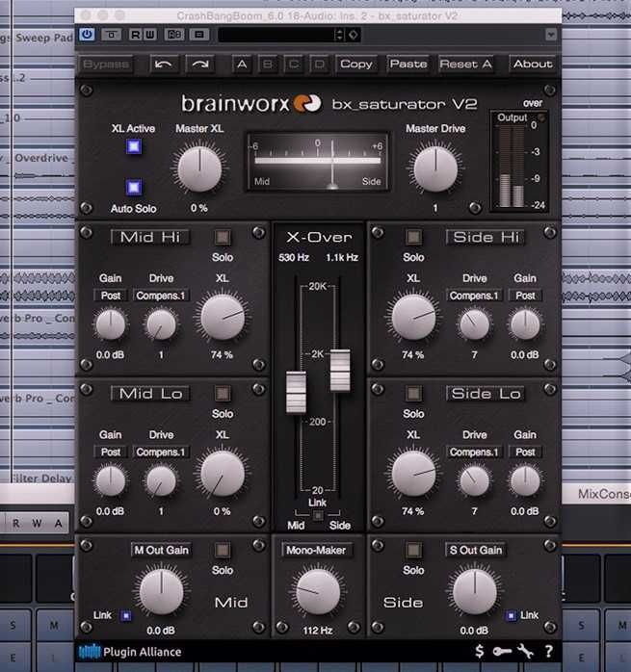Click the Mid Lo Drive knob

coord(161,480)
